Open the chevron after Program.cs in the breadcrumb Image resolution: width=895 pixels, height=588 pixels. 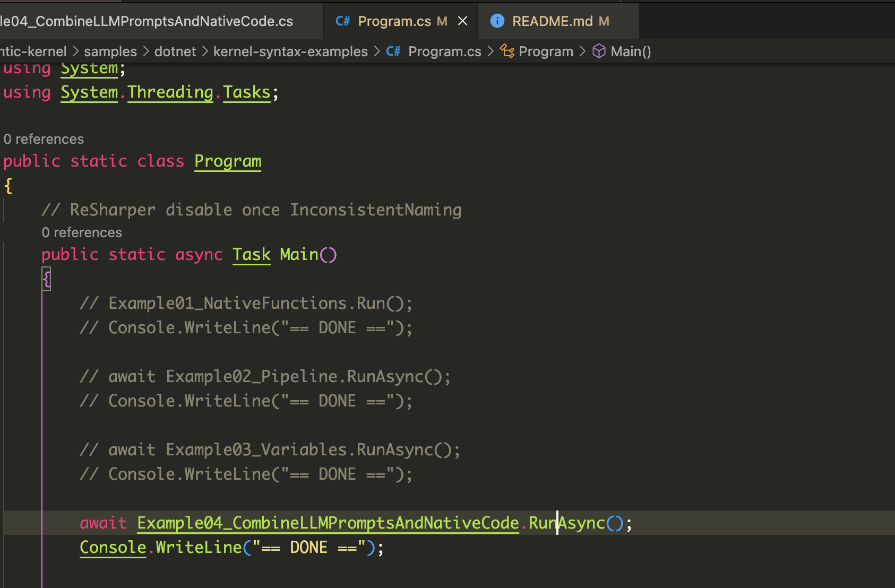491,51
